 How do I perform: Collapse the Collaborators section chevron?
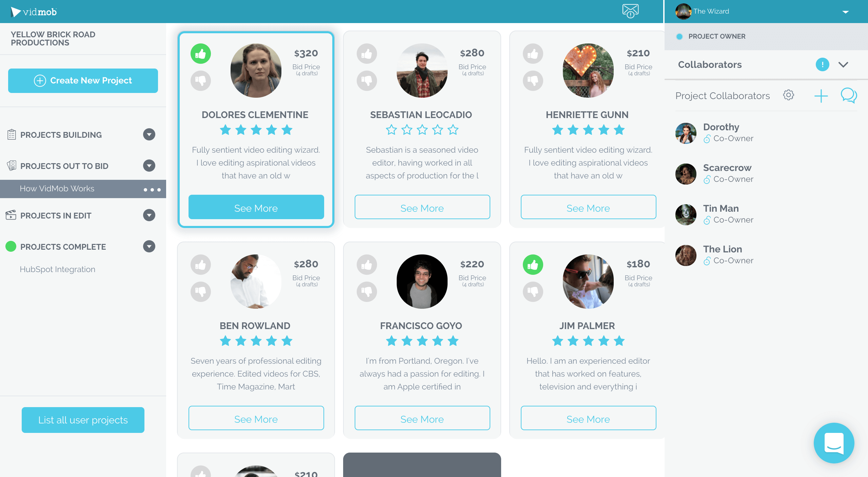point(844,64)
